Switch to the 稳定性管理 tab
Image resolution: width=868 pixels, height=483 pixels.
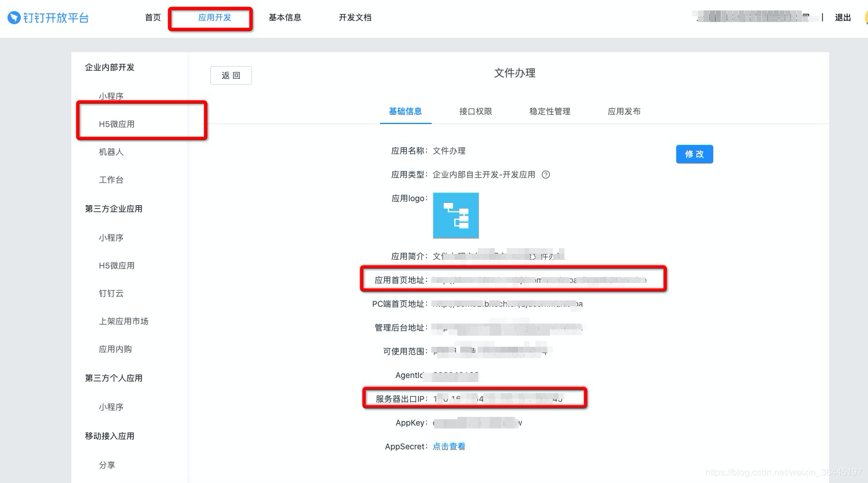(x=550, y=111)
